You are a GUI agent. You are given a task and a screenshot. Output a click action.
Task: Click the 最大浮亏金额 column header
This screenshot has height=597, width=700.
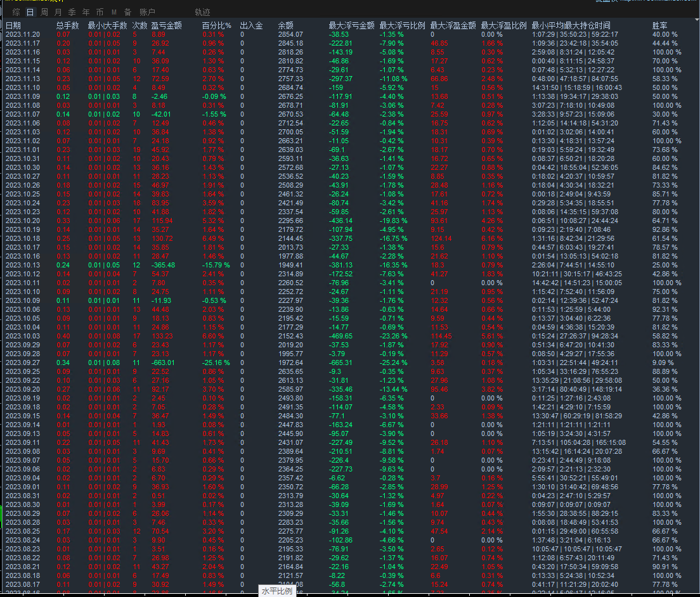click(351, 25)
